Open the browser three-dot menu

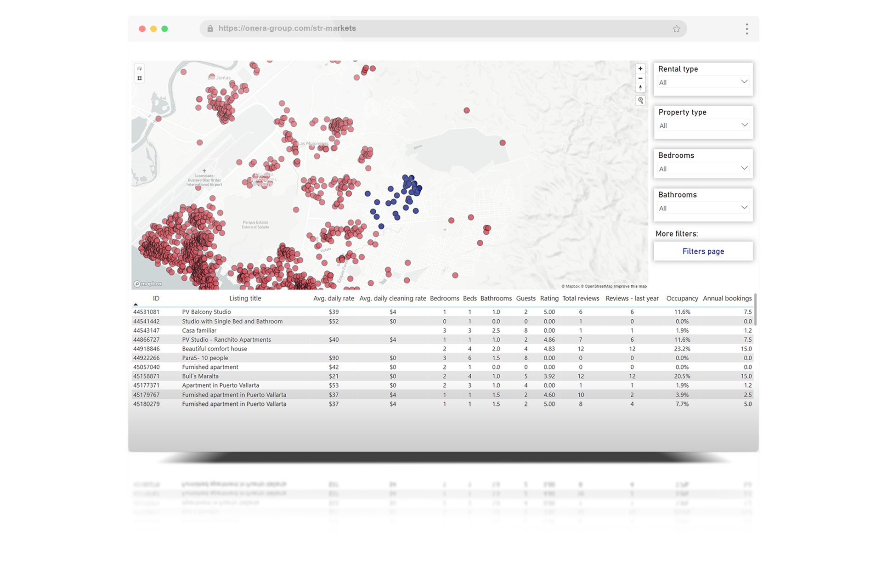click(746, 29)
